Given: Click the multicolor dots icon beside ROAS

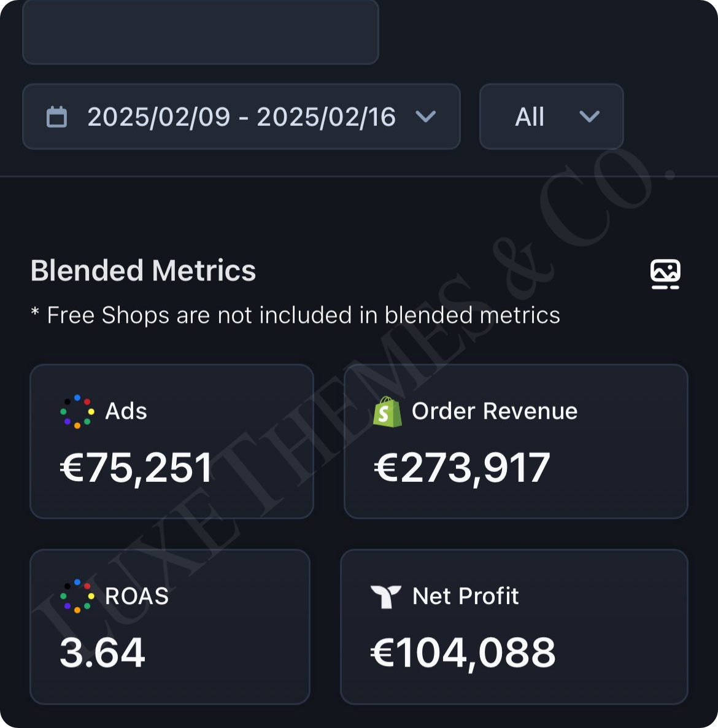Looking at the screenshot, I should [77, 596].
